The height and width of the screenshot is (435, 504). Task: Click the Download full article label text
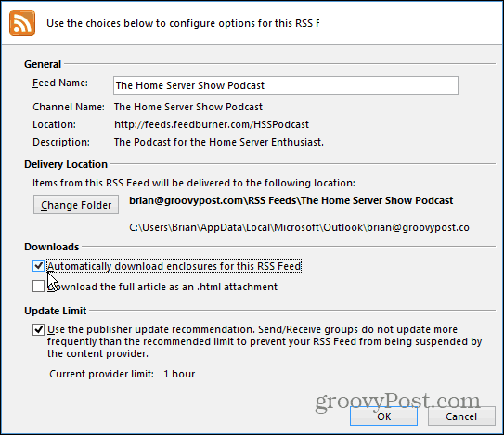click(x=162, y=287)
